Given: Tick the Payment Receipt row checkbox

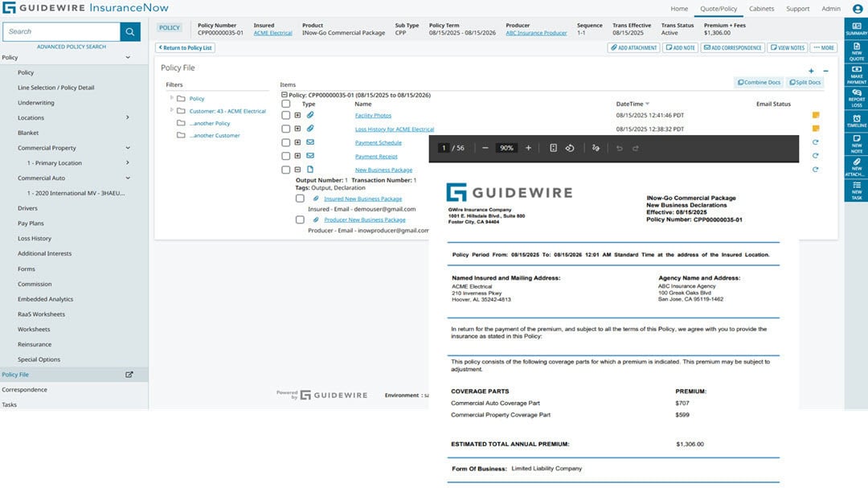Looking at the screenshot, I should [x=286, y=156].
